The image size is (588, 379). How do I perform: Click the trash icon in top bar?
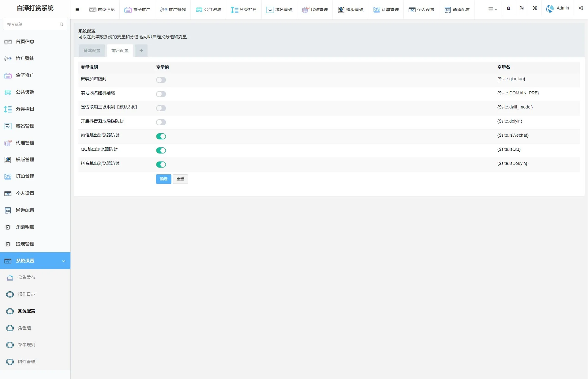508,8
